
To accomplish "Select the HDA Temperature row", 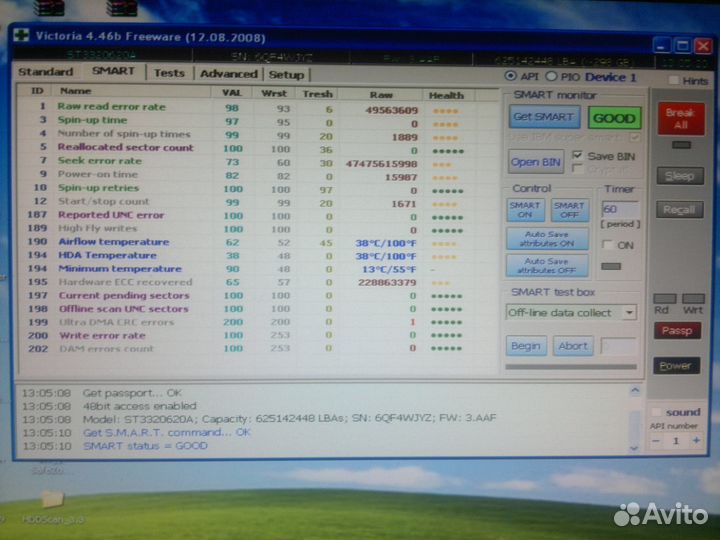I will [257, 255].
